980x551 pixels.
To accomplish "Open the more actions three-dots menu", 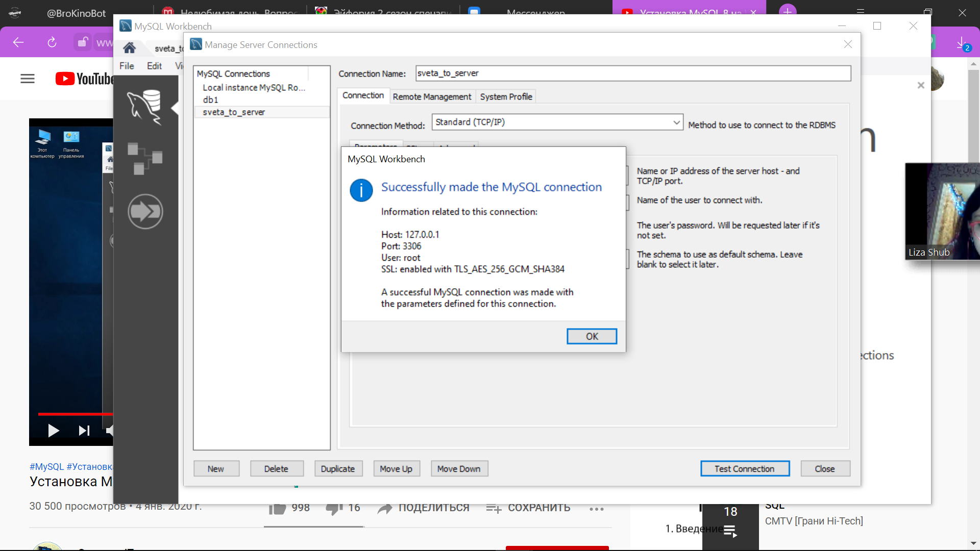I will 597,509.
